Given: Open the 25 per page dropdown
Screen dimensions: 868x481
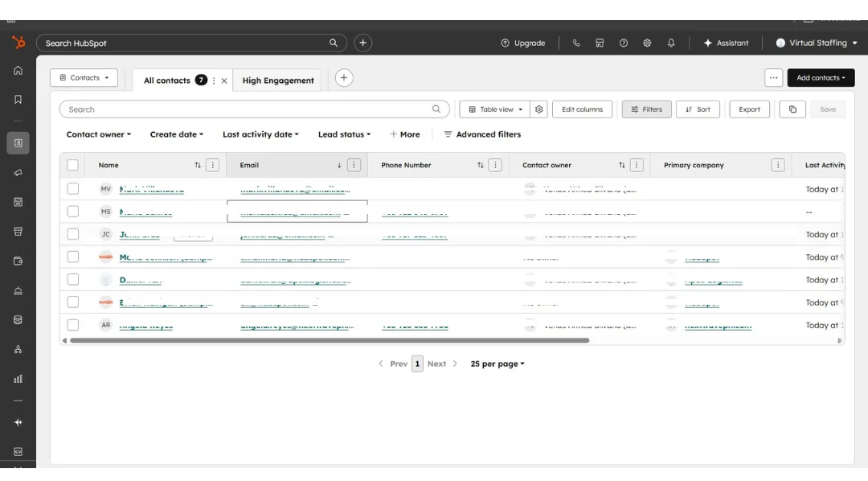Looking at the screenshot, I should (497, 364).
